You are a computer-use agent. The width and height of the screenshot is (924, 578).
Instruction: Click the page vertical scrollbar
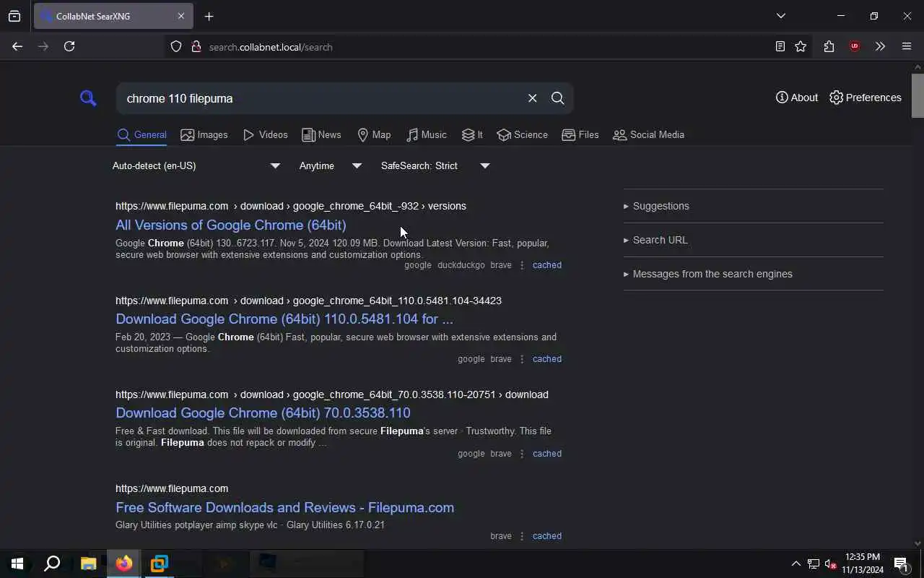point(918,94)
